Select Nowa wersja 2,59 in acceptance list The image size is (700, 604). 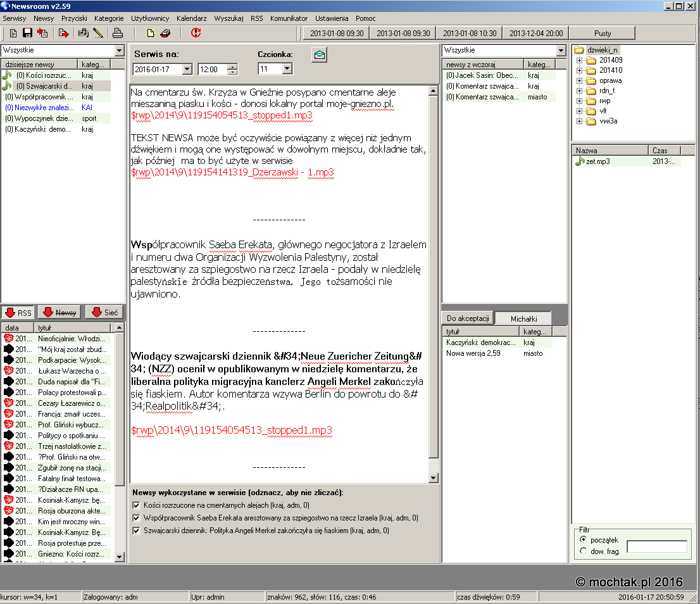click(x=497, y=353)
